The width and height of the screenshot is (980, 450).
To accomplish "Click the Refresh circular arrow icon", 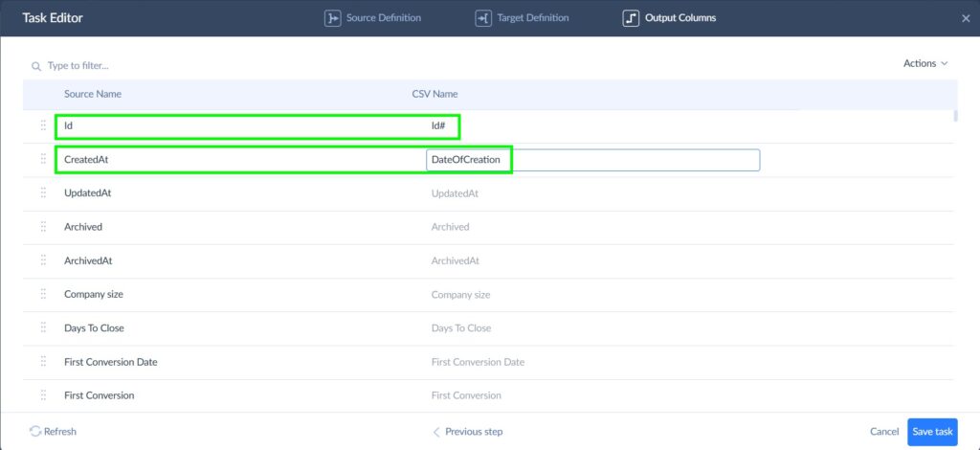I will point(35,431).
